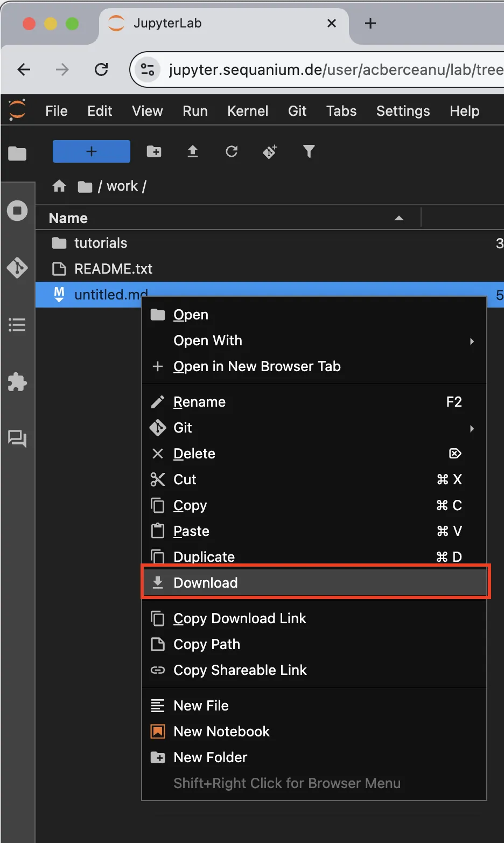Go to the home root directory icon
Screen dimensions: 504x843
59,186
